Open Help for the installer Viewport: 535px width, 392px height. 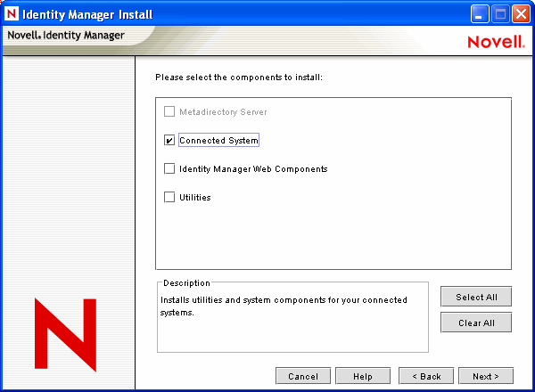(361, 376)
